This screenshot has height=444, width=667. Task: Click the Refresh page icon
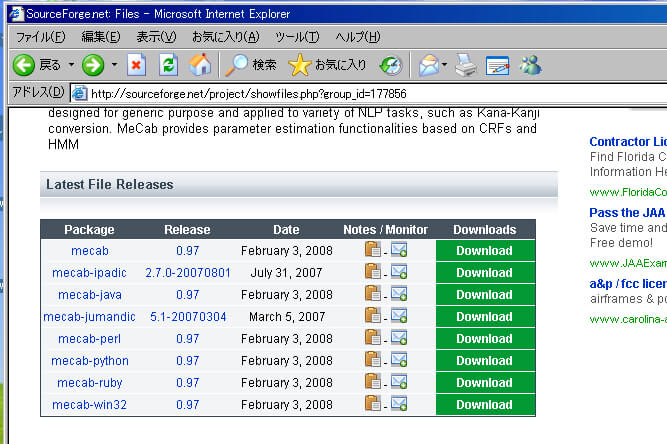[x=168, y=65]
